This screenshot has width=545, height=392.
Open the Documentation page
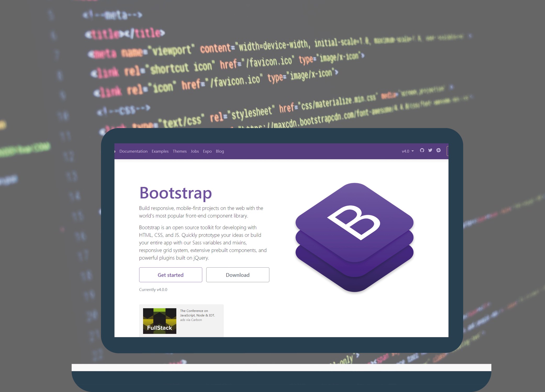[x=133, y=151]
